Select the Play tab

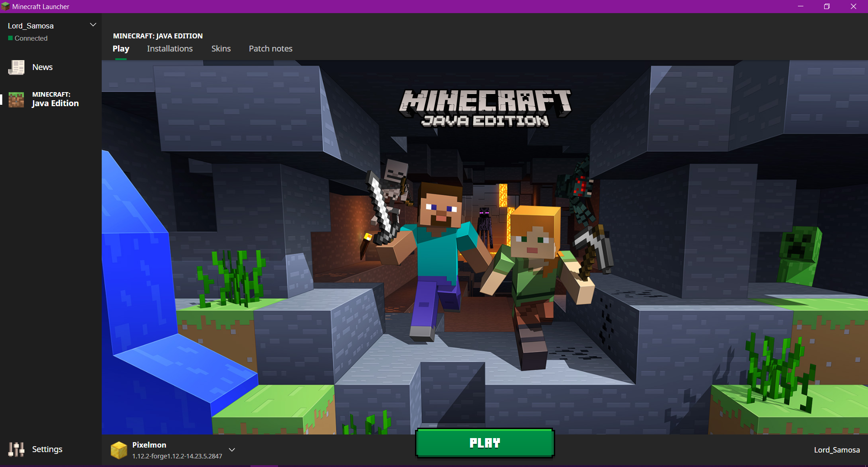click(121, 49)
